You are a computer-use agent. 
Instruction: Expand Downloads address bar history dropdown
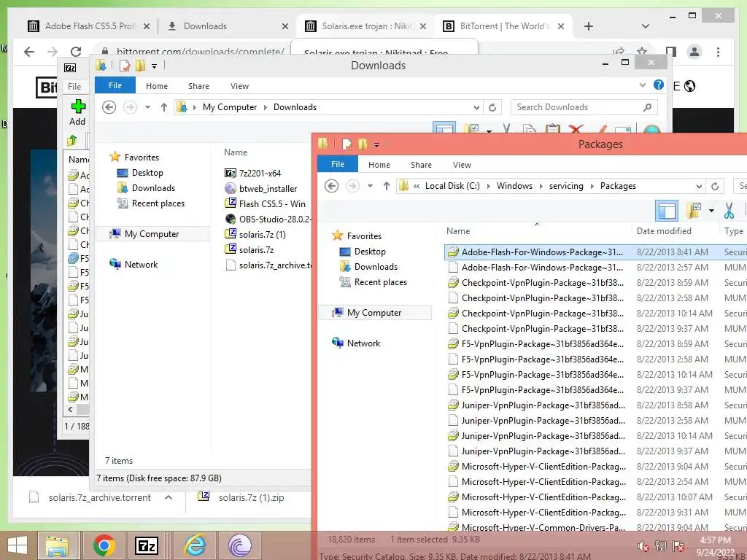pos(476,107)
